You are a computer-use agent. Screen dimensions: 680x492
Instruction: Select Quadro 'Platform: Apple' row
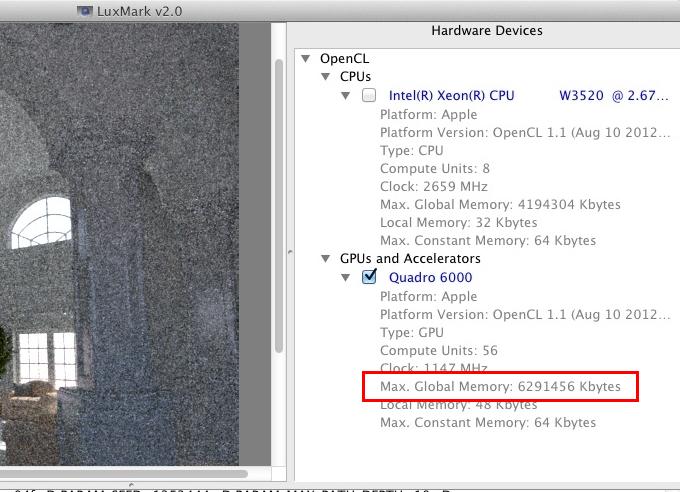(x=428, y=296)
